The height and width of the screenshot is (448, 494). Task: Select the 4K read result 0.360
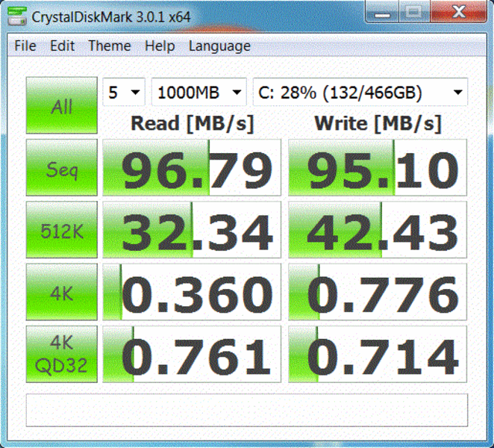pyautogui.click(x=192, y=292)
